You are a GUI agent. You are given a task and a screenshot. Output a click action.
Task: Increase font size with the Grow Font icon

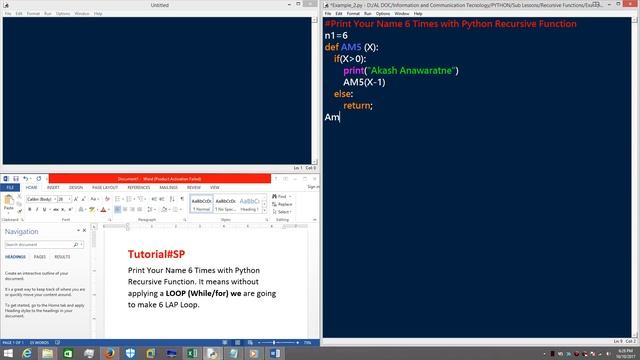[76, 199]
